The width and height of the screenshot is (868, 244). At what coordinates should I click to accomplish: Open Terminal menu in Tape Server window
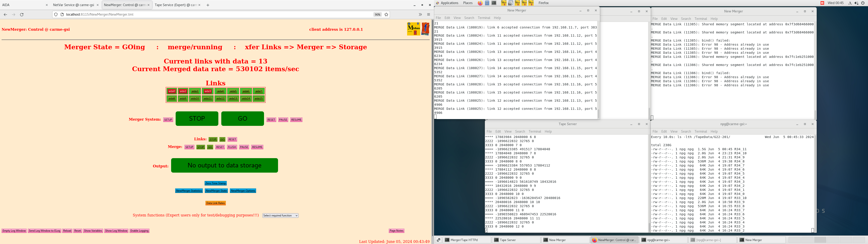tap(534, 131)
